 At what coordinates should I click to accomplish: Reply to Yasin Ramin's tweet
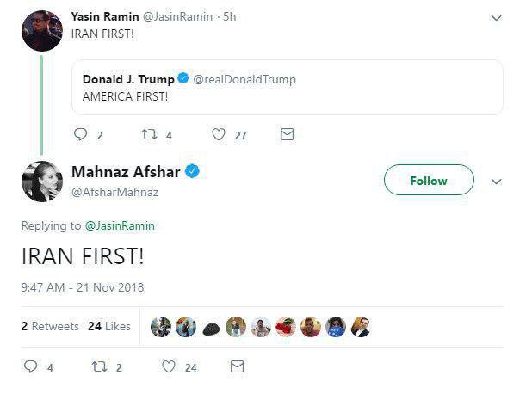81,134
